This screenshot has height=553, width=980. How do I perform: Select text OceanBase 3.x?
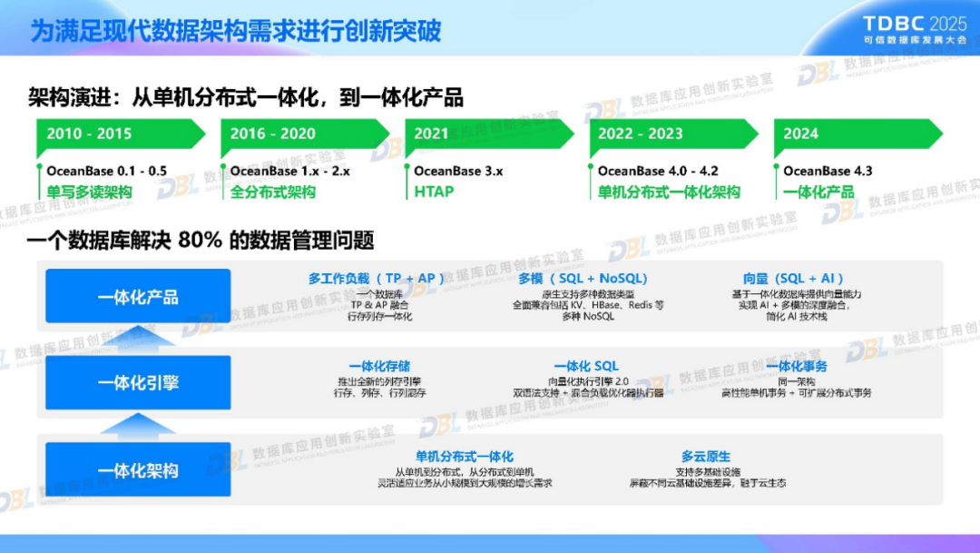coord(458,171)
